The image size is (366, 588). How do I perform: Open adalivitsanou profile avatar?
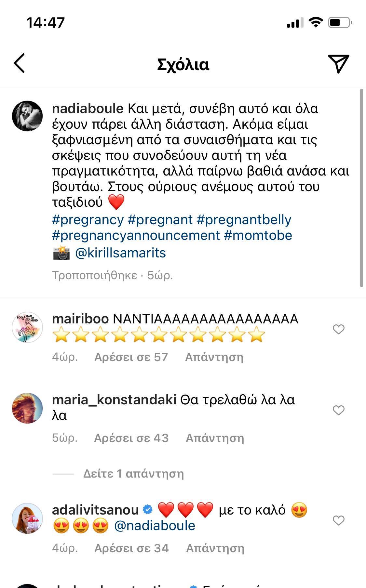pos(27,518)
